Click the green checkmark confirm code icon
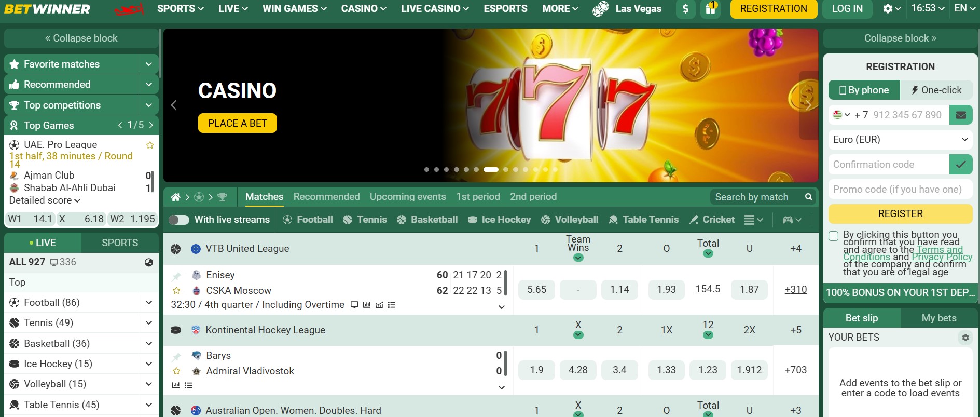Viewport: 980px width, 417px height. tap(961, 164)
